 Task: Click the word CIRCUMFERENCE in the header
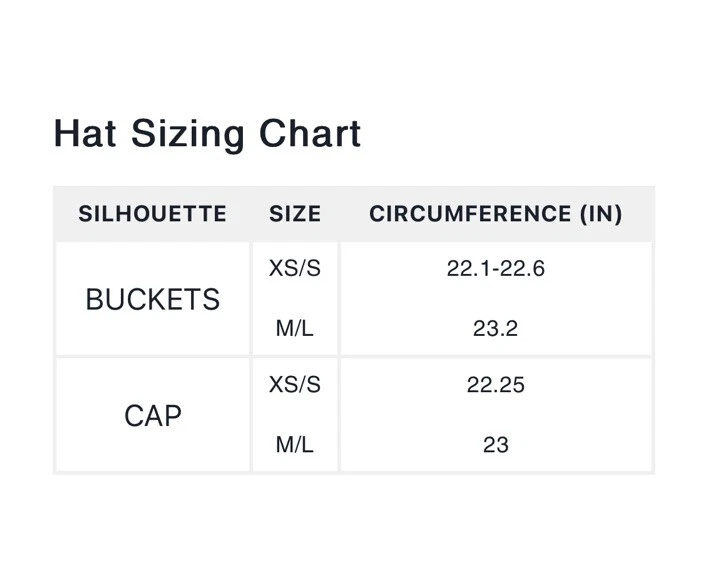coord(470,214)
